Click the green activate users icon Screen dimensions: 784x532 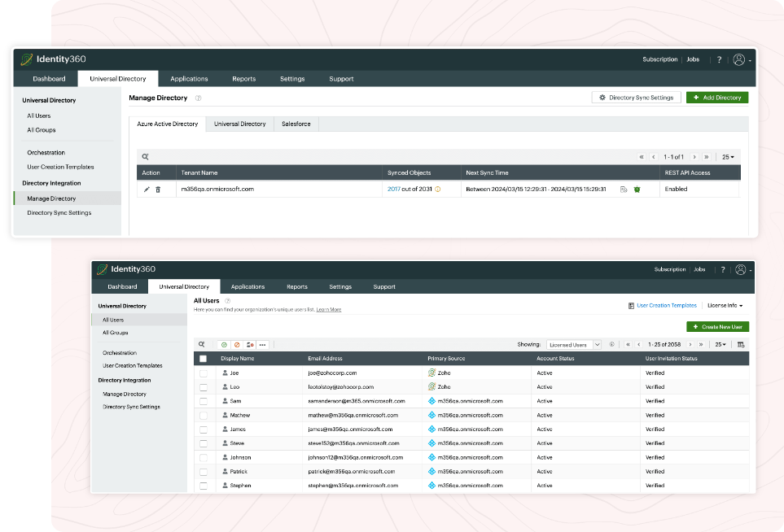pyautogui.click(x=225, y=345)
